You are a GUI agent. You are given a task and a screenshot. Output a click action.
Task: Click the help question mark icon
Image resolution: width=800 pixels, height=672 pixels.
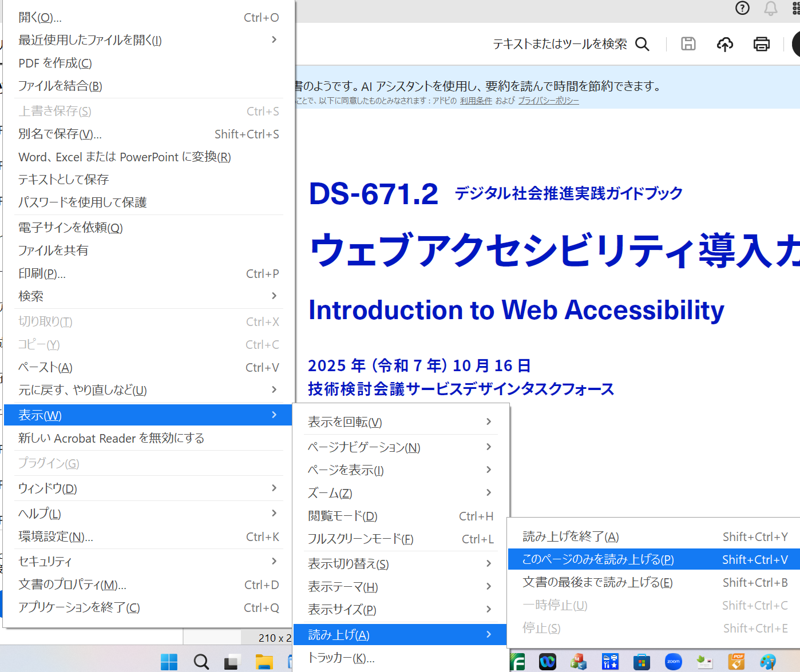tap(742, 8)
